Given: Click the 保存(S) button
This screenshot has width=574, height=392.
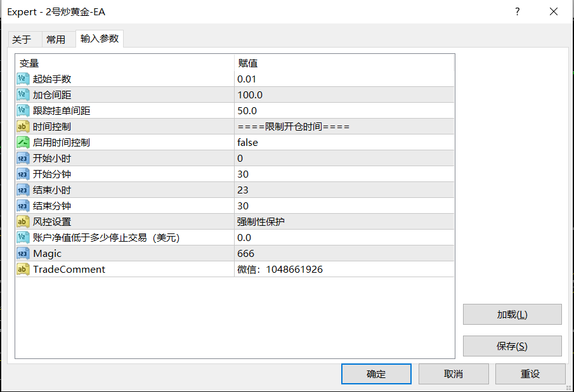Looking at the screenshot, I should [512, 346].
